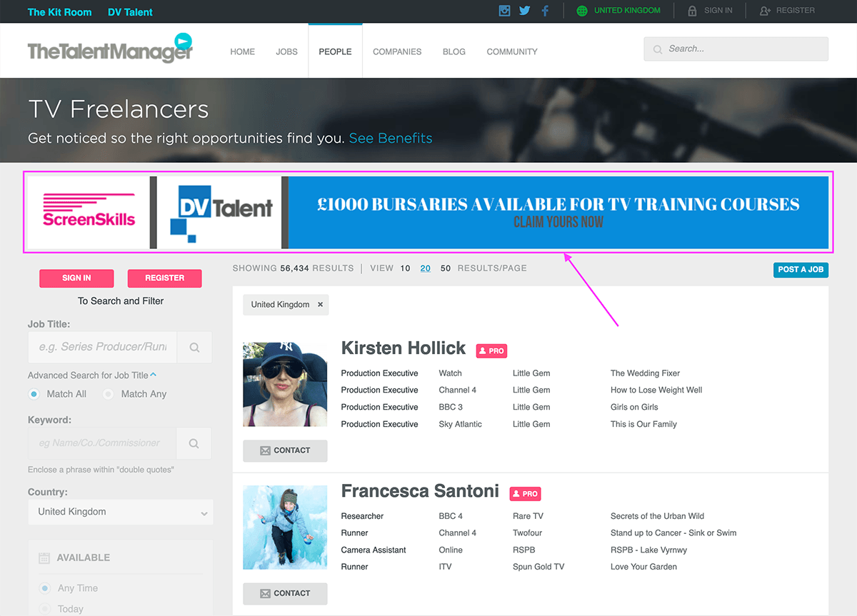
Task: Collapse Advanced Search for Job Title
Action: click(x=154, y=375)
